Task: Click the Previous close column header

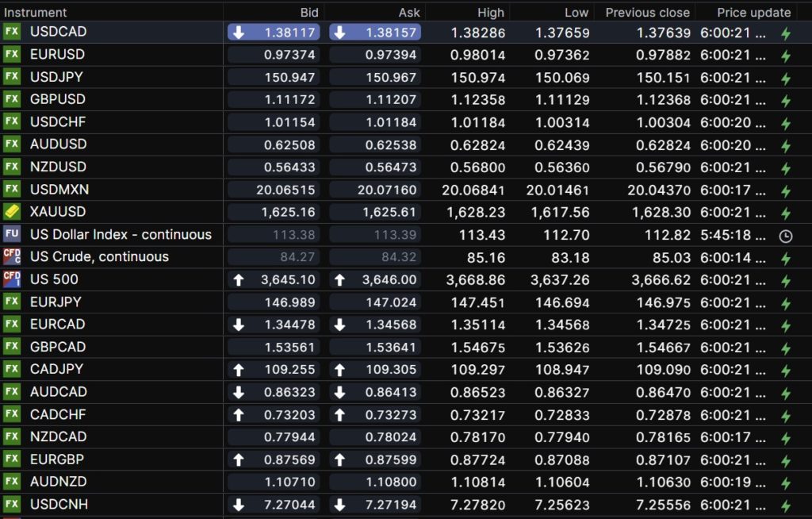Action: point(647,13)
